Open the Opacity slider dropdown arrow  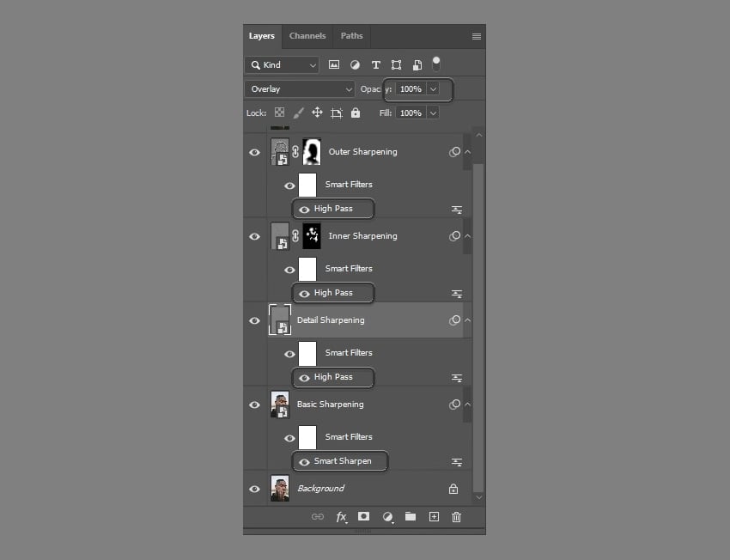coord(433,88)
